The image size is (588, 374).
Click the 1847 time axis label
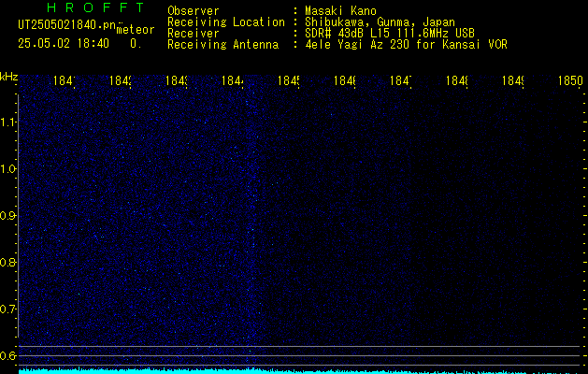pyautogui.click(x=401, y=81)
